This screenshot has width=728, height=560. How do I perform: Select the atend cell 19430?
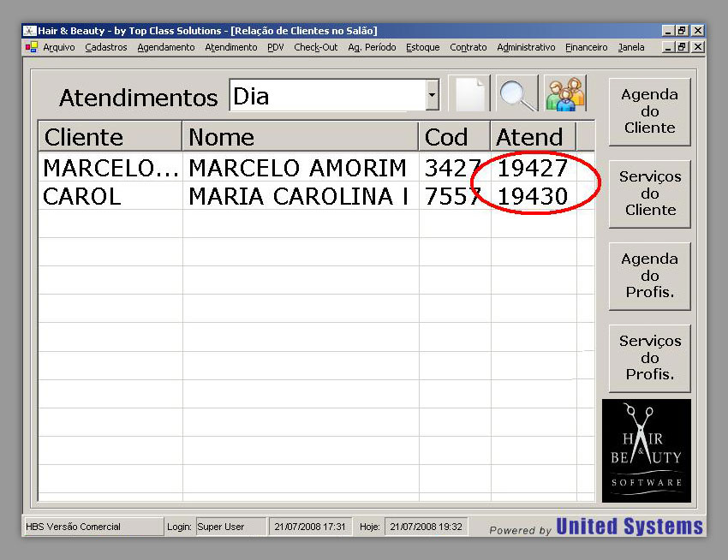tap(534, 196)
